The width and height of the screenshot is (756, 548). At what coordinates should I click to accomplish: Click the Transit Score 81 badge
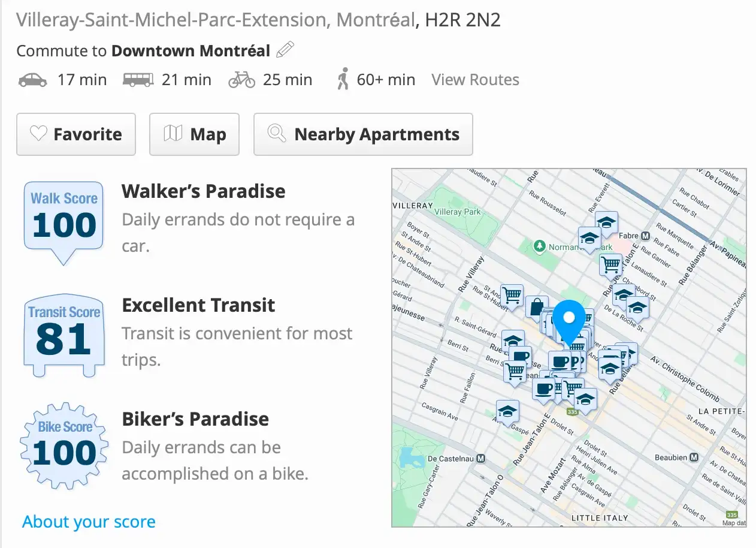click(63, 336)
